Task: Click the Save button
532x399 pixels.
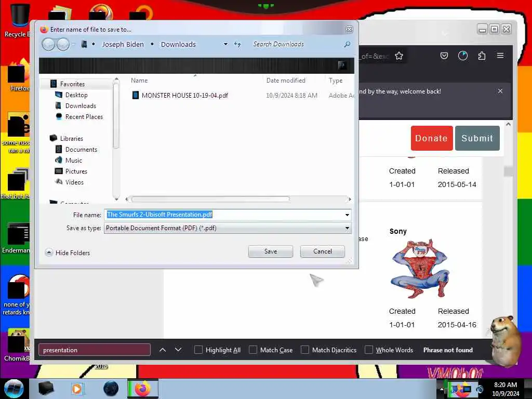Action: coord(270,251)
